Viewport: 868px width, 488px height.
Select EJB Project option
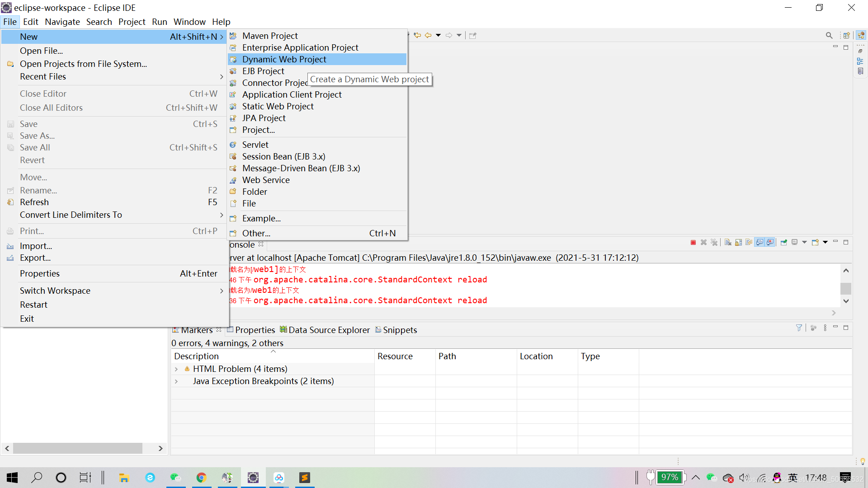coord(317,71)
